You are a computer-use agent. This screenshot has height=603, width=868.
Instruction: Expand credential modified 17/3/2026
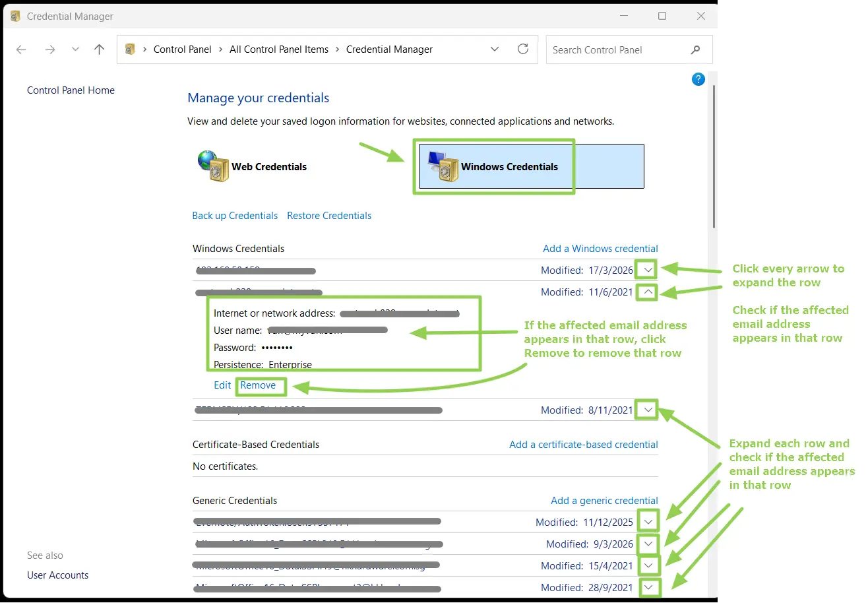click(x=648, y=270)
